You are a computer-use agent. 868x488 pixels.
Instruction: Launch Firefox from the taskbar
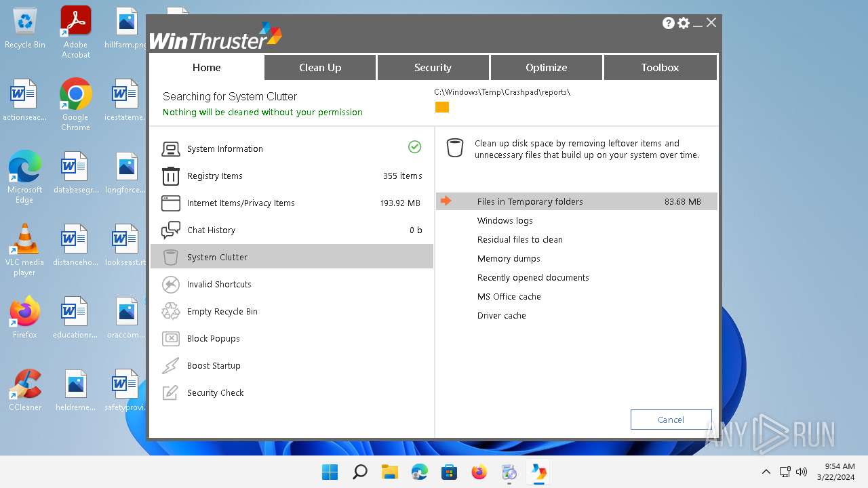[479, 472]
